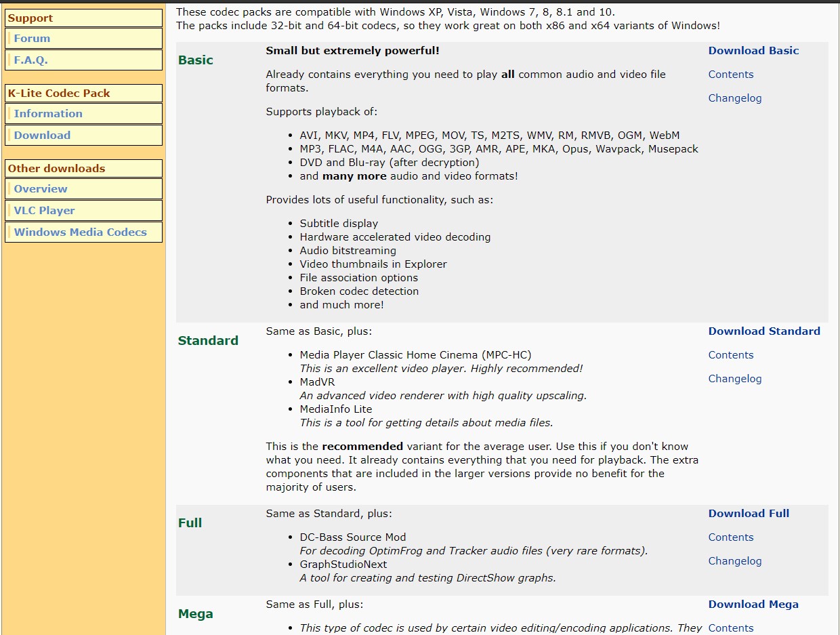The height and width of the screenshot is (635, 840).
Task: Click the Download Basic link
Action: (753, 51)
